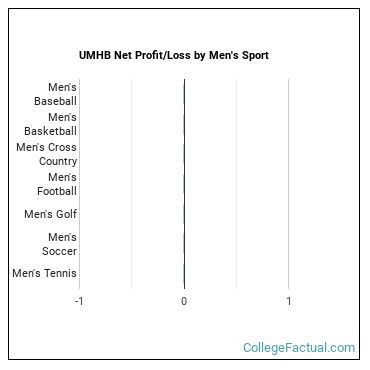Click the dark zero baseline line
This screenshot has height=370, width=370.
(x=184, y=184)
